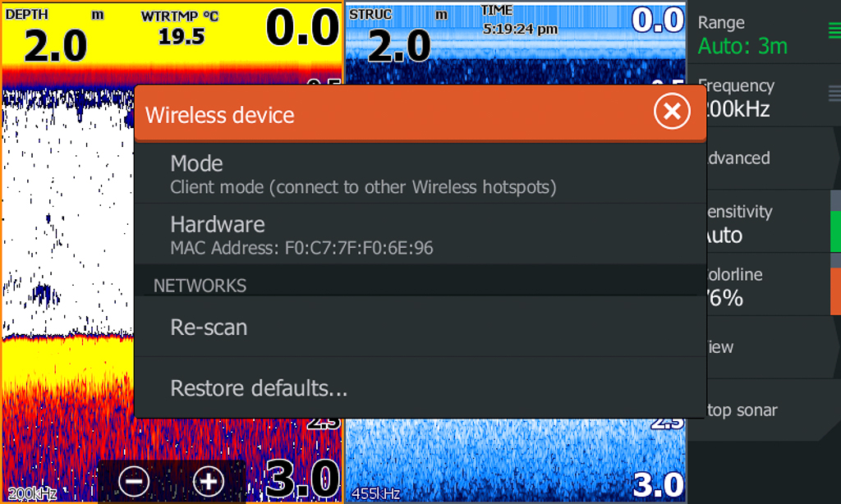Adjust the Colorline orange slider bar

pyautogui.click(x=835, y=291)
